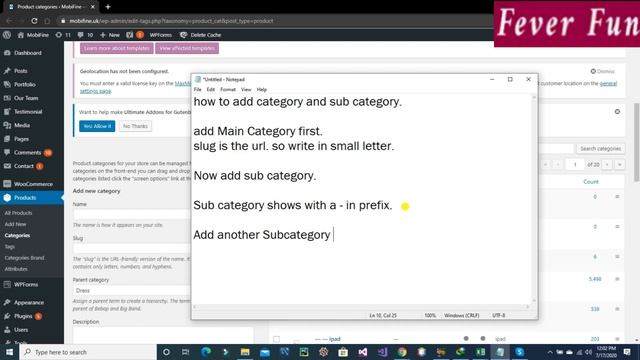Image resolution: width=640 pixels, height=360 pixels.
Task: Open Notepad View menu
Action: 246,89
